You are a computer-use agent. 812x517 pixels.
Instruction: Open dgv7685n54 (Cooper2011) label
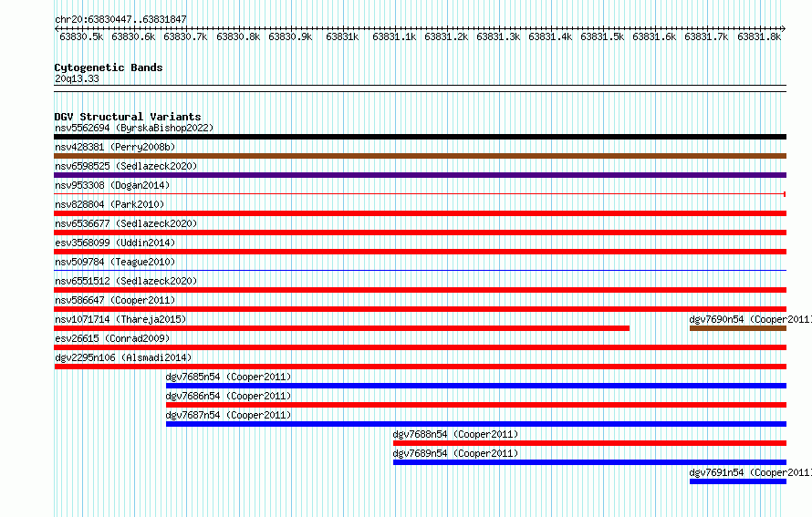point(228,377)
